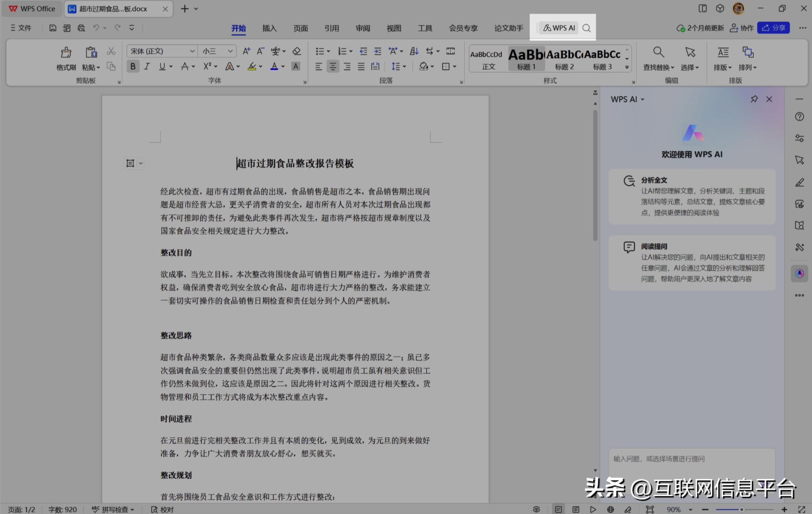The height and width of the screenshot is (514, 812).
Task: Select the highlight pen icon in right sidebar
Action: (x=800, y=182)
